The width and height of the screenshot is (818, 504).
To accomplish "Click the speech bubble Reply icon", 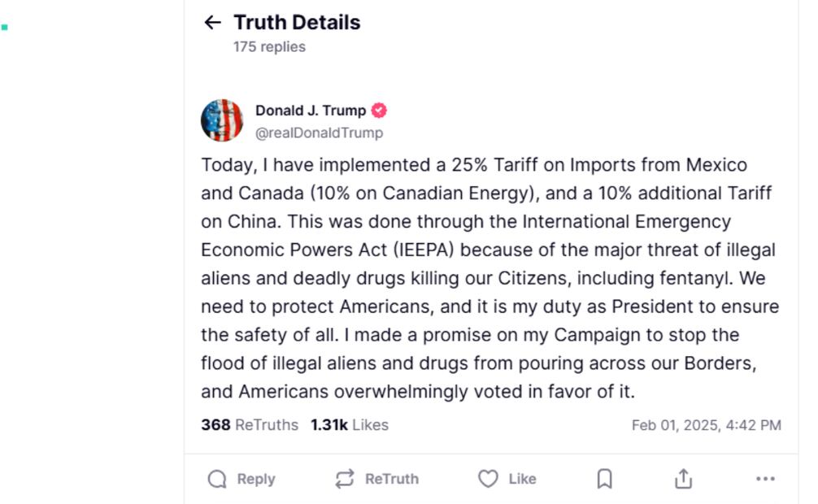I will click(217, 479).
